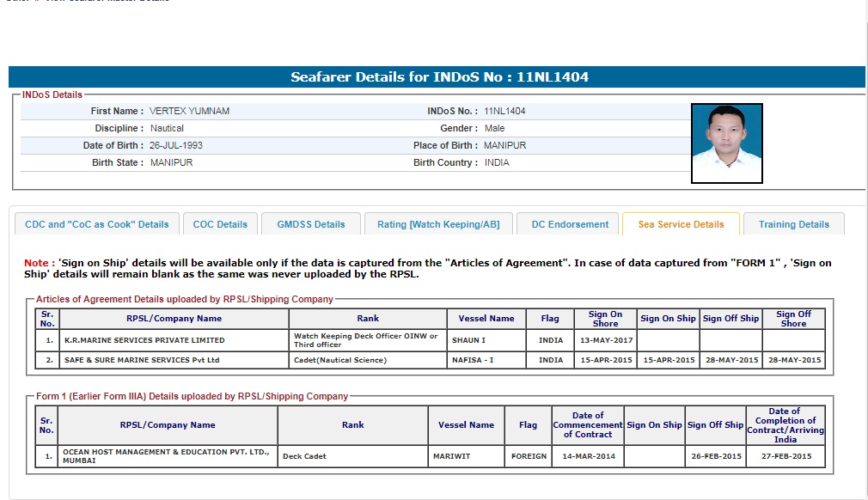Image resolution: width=868 pixels, height=500 pixels.
Task: Select the first name VERTEX YUMNAM
Action: coord(189,111)
